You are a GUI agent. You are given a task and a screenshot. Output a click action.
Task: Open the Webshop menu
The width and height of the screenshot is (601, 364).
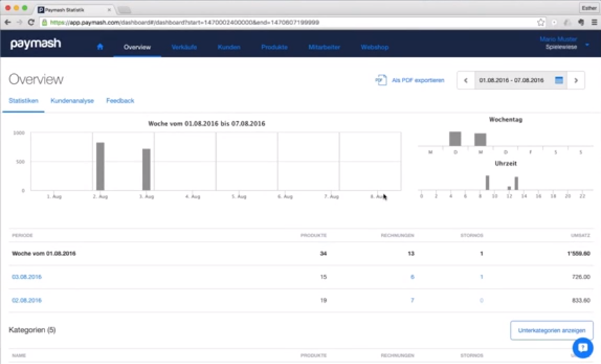(374, 47)
